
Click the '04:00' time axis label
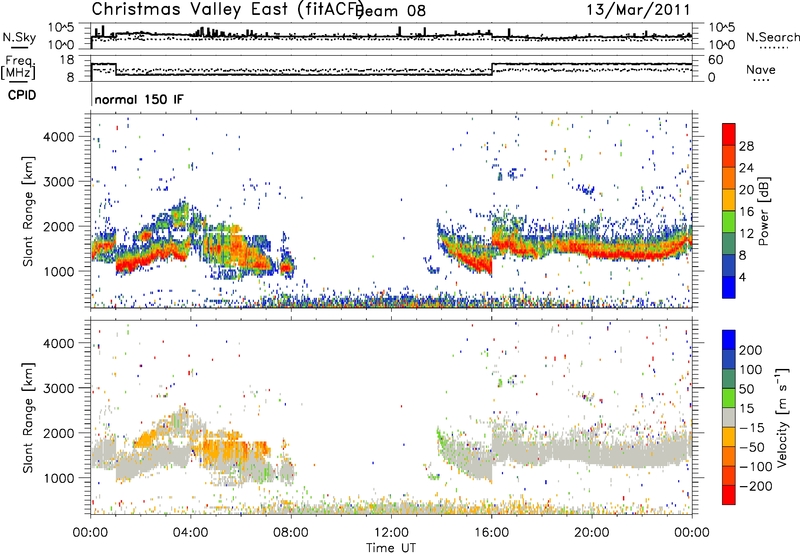[190, 533]
